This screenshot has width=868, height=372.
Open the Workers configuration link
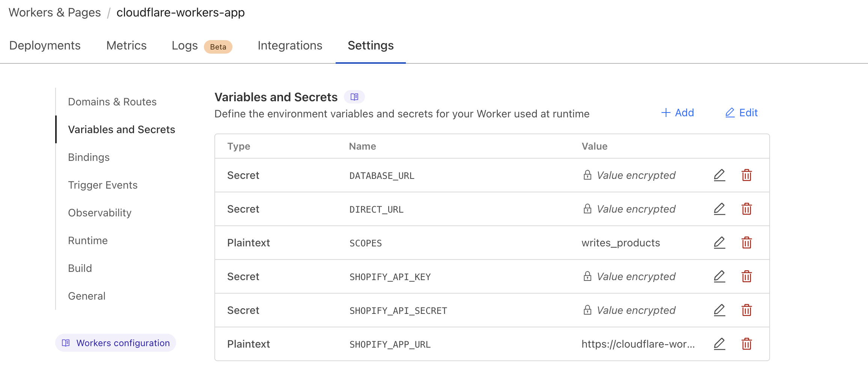(116, 343)
